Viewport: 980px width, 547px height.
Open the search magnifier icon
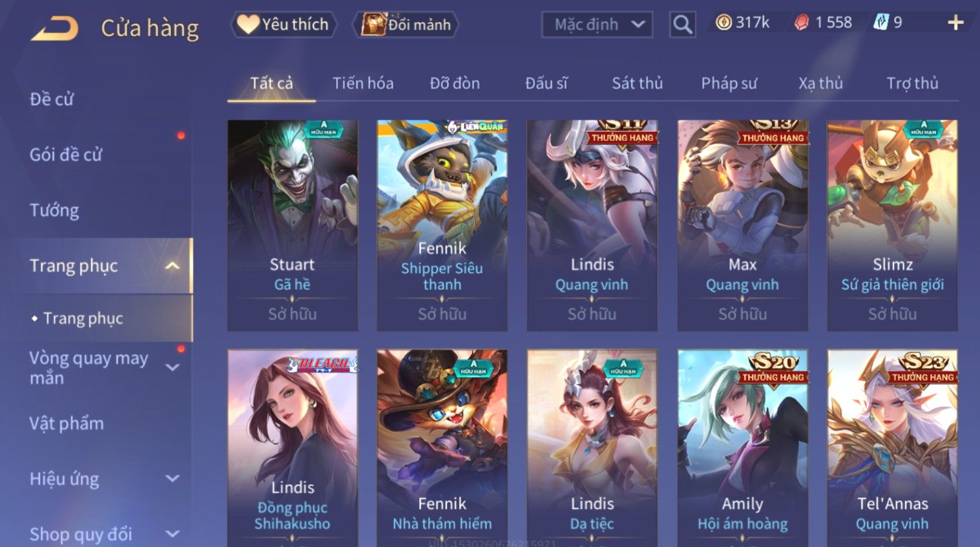[682, 25]
